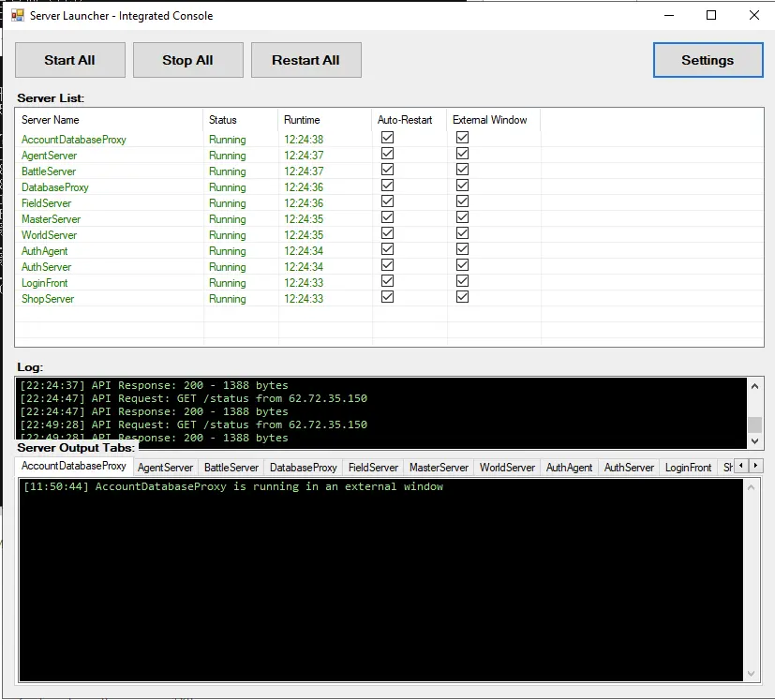Click the Server Launcher app icon in title bar

click(x=18, y=15)
